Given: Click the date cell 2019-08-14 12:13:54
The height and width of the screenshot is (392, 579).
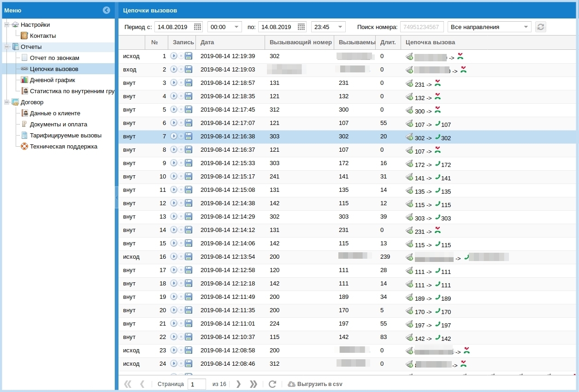Looking at the screenshot, I should pos(228,256).
